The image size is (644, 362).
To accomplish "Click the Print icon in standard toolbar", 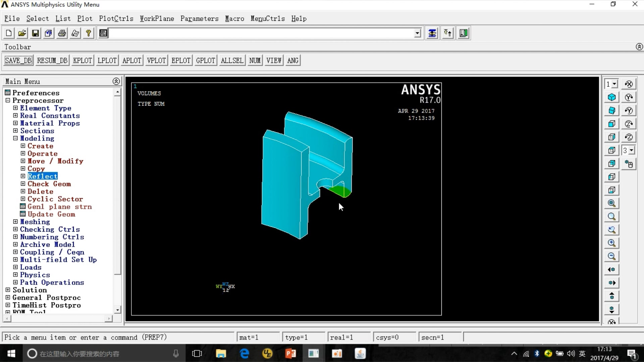I will click(x=62, y=33).
